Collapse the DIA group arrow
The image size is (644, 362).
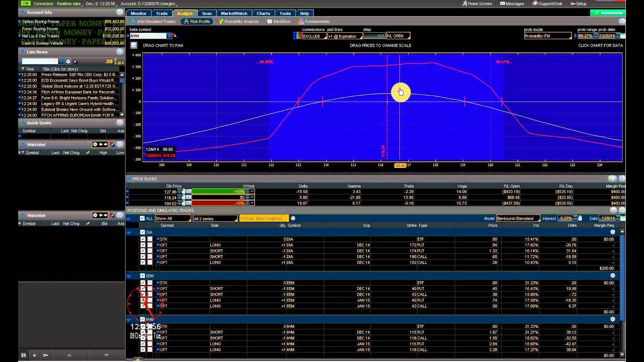tap(129, 232)
